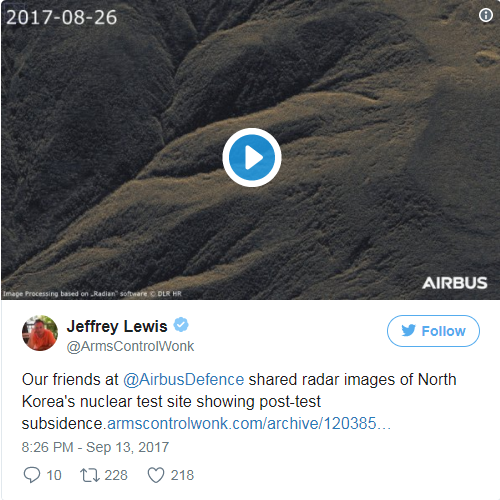The image size is (500, 500).
Task: Open Jeffrey Lewis profile avatar
Action: 40,333
